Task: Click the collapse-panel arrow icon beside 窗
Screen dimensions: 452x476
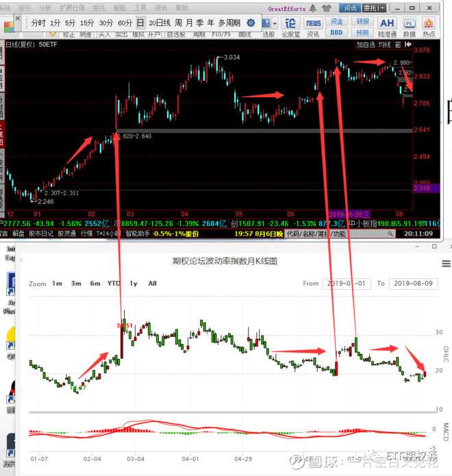Action: click(x=408, y=45)
